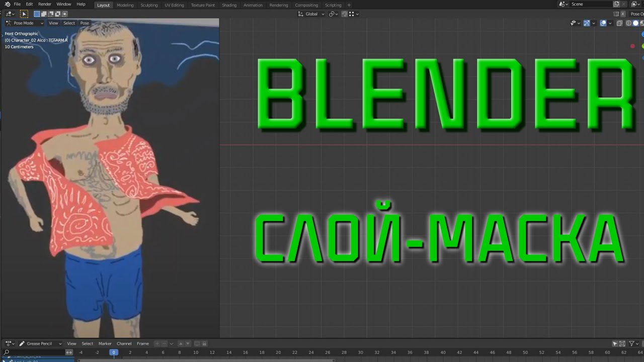
Task: Open the Window menu
Action: coord(64,5)
